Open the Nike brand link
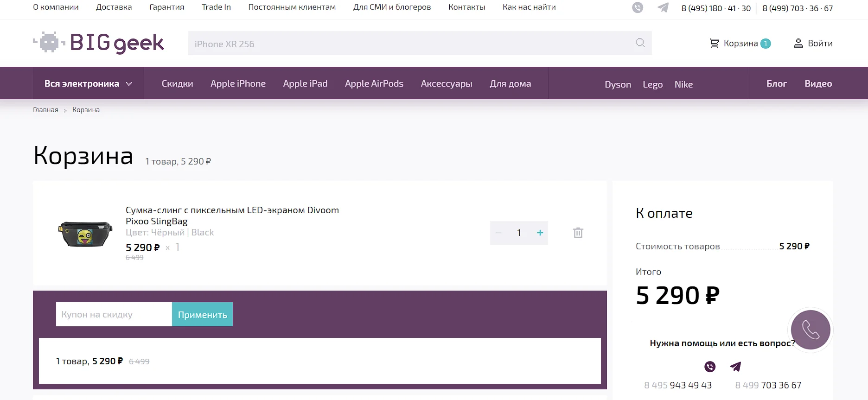This screenshot has height=400, width=868. (x=683, y=84)
